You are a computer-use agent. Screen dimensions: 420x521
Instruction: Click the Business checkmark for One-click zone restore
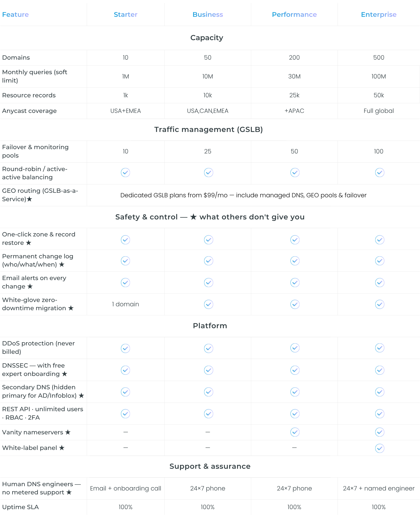[x=208, y=240]
